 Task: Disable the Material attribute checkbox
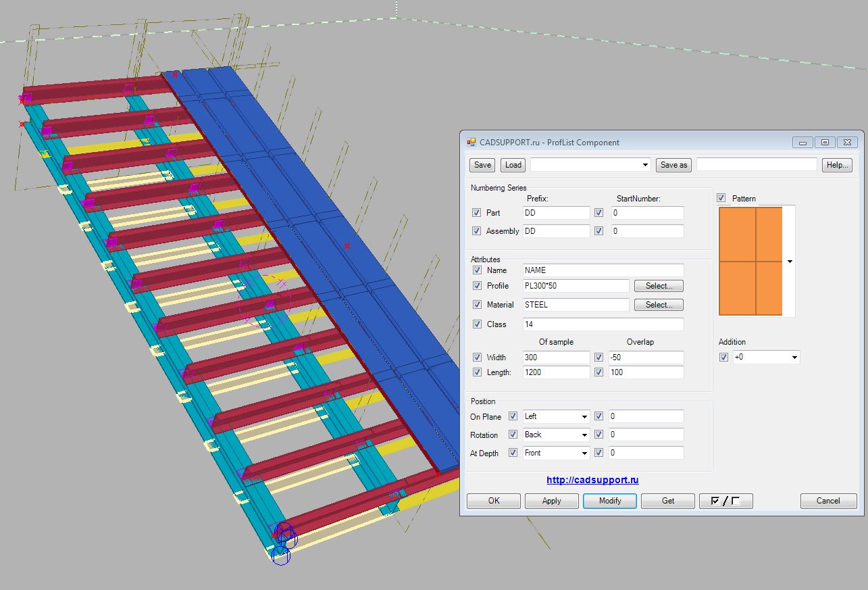[x=478, y=305]
